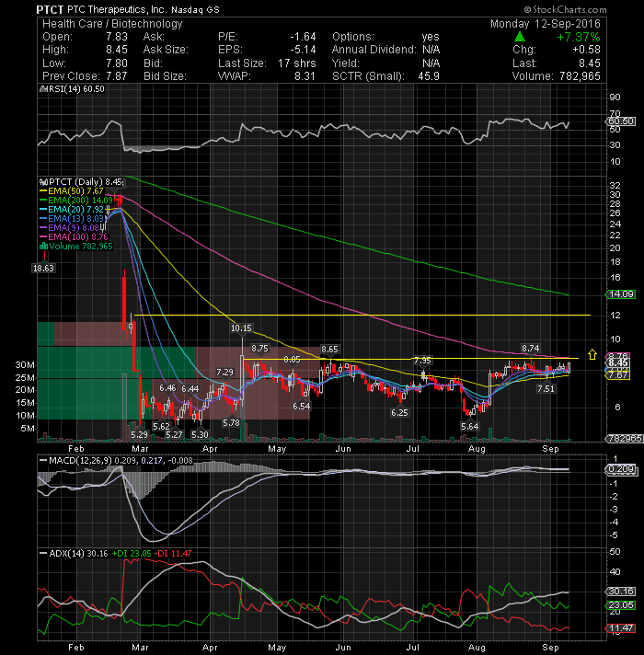Click the pink EMA(100) legend swatch
Image resolution: width=644 pixels, height=655 pixels.
[x=43, y=236]
